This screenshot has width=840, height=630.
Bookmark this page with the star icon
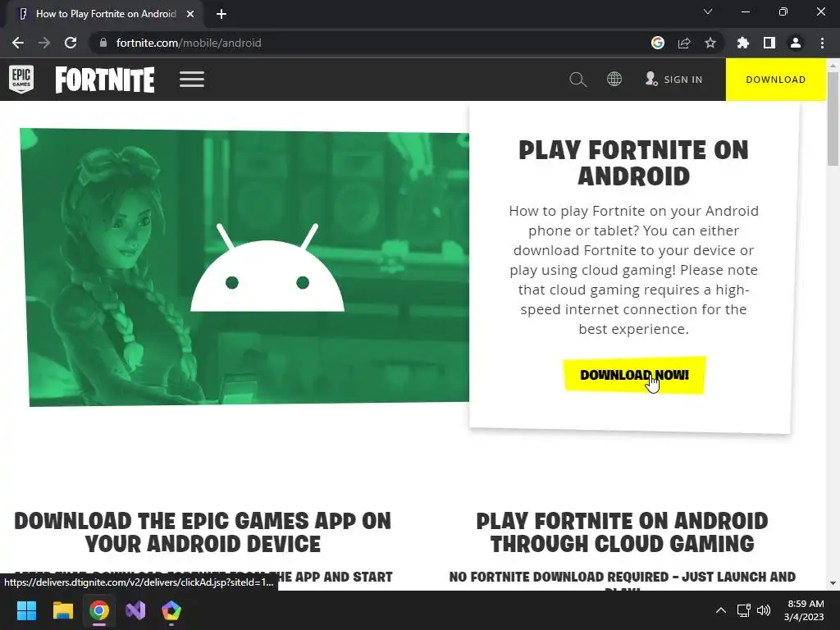click(710, 43)
